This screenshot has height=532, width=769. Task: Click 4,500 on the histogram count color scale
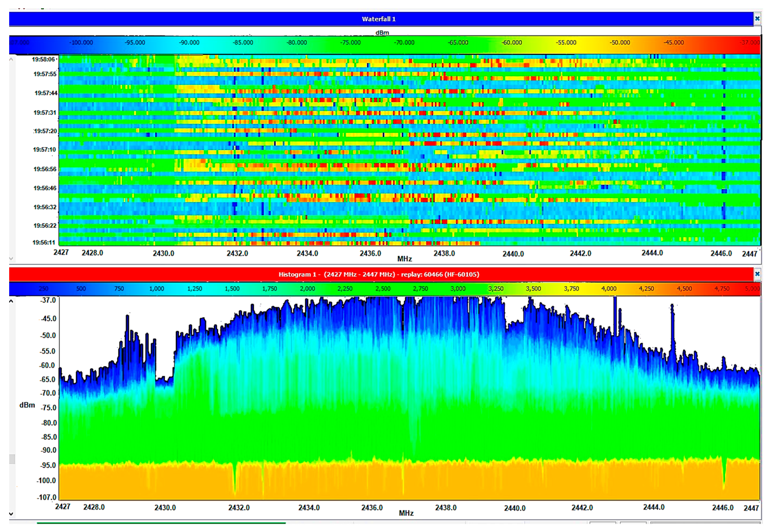(684, 289)
